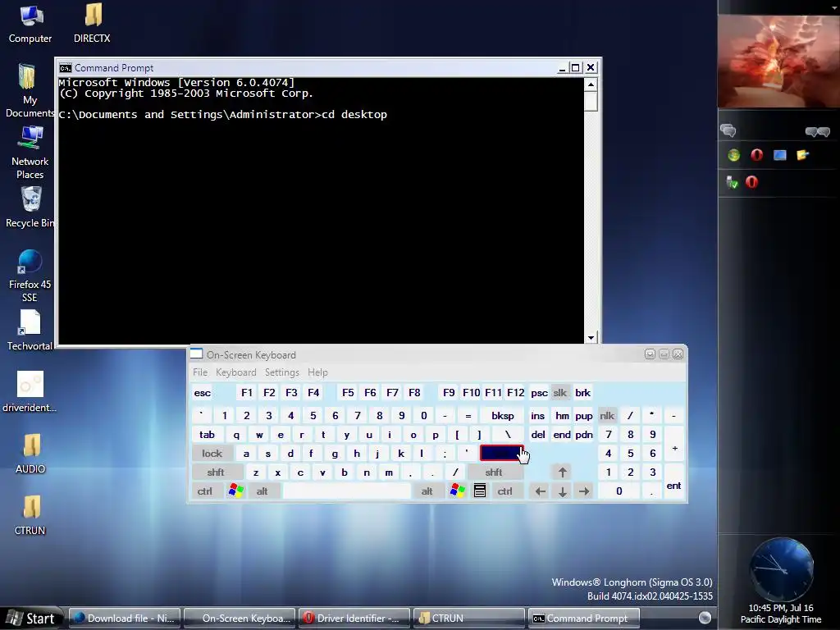Open the Help menu in On-Screen Keyboard
Screen dimensions: 840x630
317,372
